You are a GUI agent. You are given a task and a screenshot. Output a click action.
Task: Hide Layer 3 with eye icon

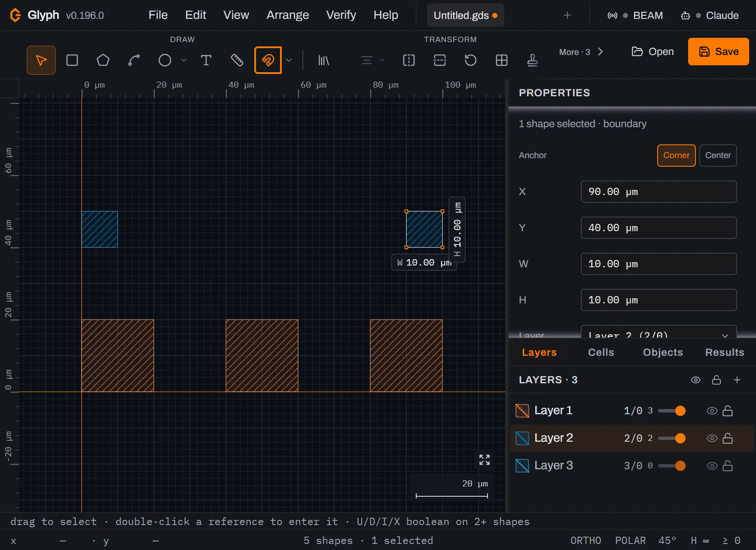click(x=712, y=466)
